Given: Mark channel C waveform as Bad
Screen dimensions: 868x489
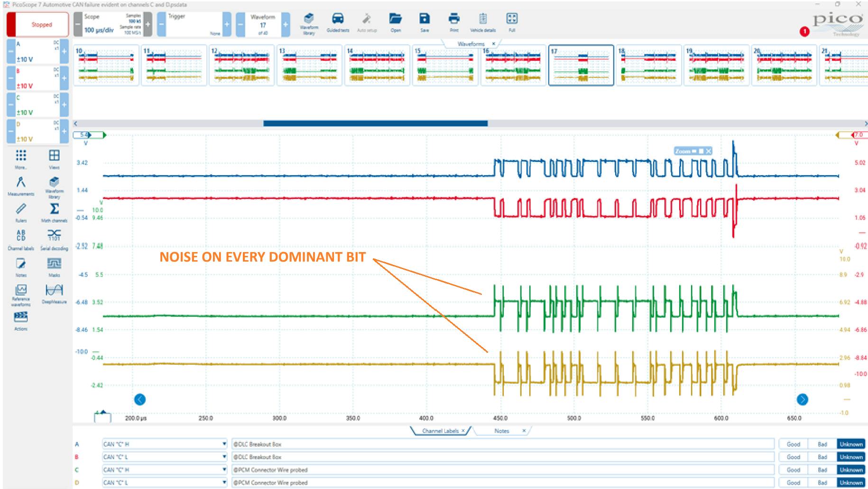Looking at the screenshot, I should click(x=823, y=470).
